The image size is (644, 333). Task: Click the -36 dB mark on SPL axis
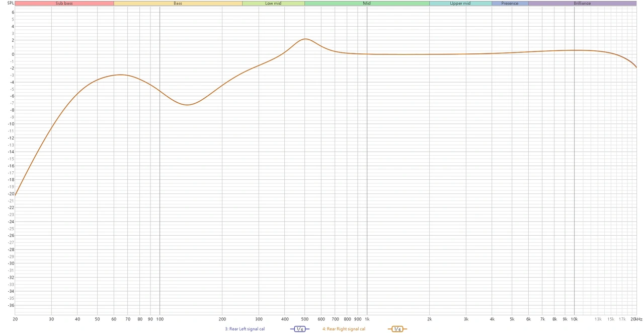point(11,305)
